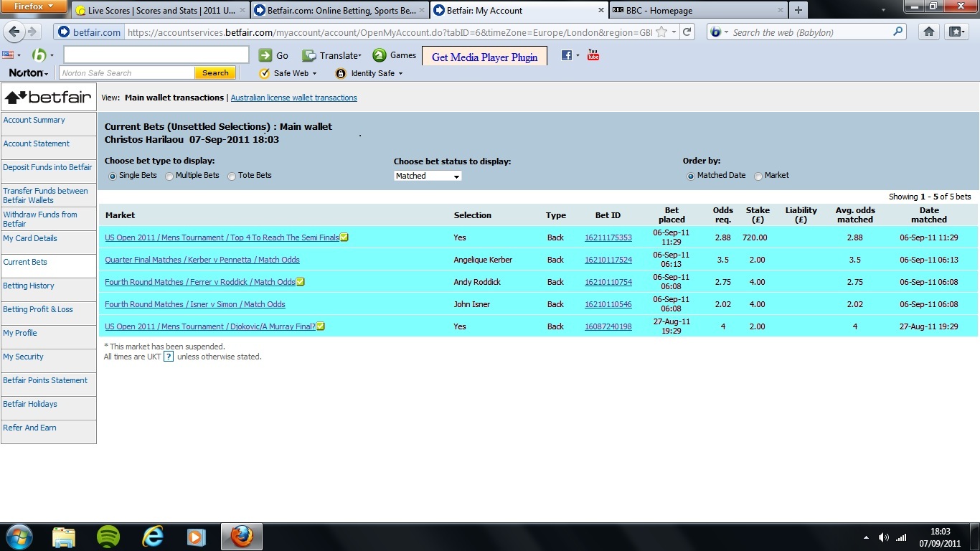980x551 pixels.
Task: Expand the Identity Safe dropdown arrow
Action: click(400, 73)
